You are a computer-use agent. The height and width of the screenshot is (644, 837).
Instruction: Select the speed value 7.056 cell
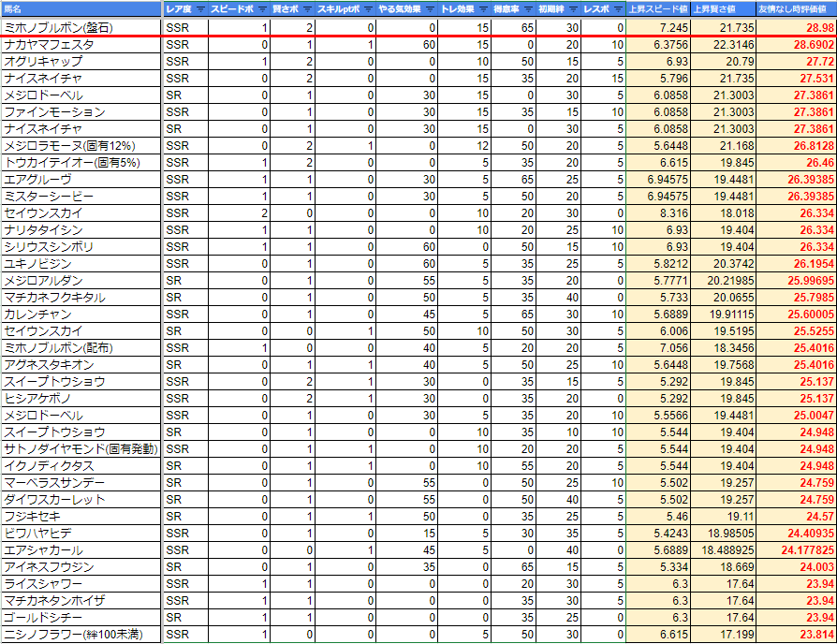[x=658, y=348]
